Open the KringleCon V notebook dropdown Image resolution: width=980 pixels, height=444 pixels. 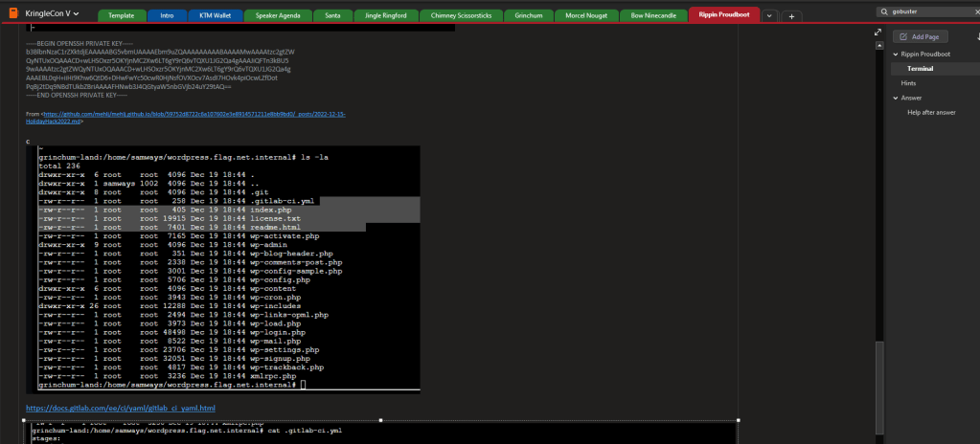pos(76,14)
